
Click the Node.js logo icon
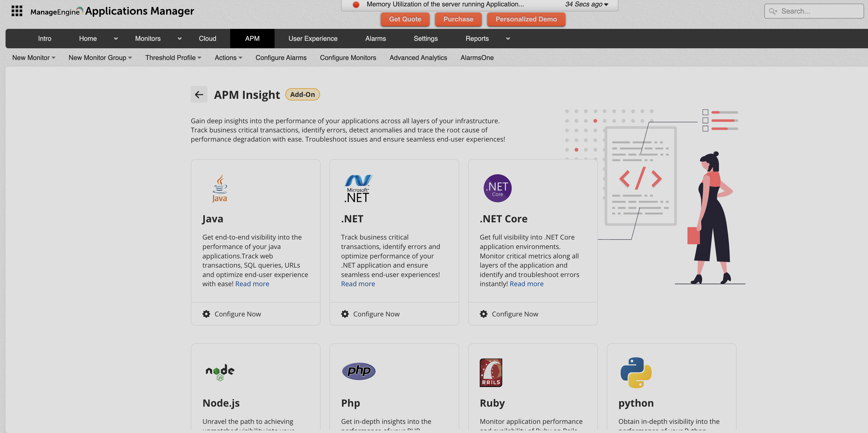point(220,372)
